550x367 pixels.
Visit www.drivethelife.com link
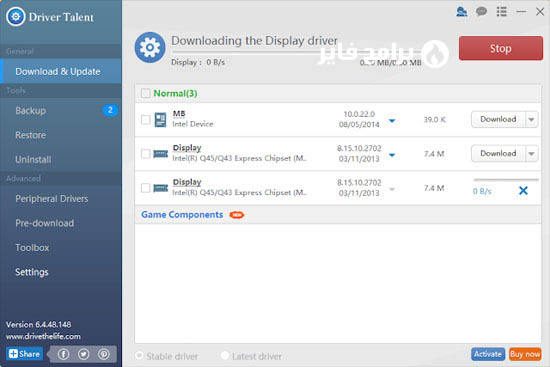[43, 336]
